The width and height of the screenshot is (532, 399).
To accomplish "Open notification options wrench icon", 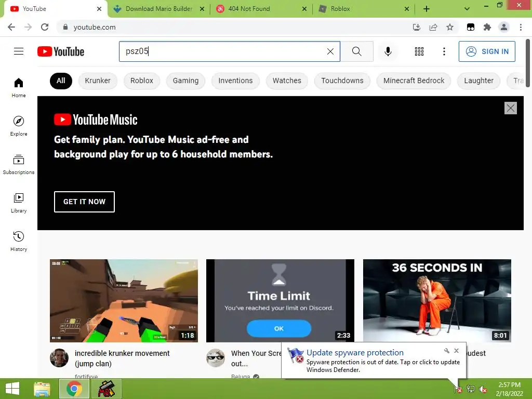I will (x=446, y=351).
